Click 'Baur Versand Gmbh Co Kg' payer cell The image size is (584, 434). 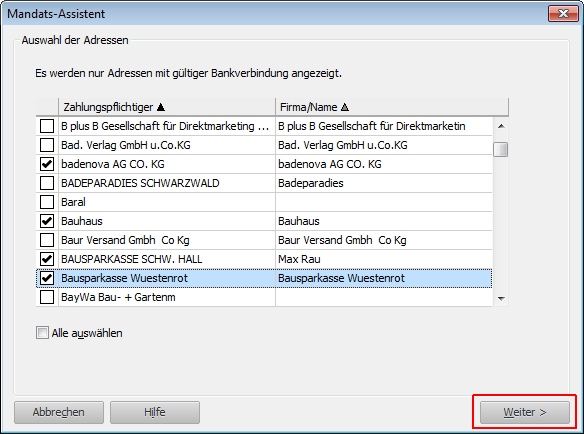[167, 240]
